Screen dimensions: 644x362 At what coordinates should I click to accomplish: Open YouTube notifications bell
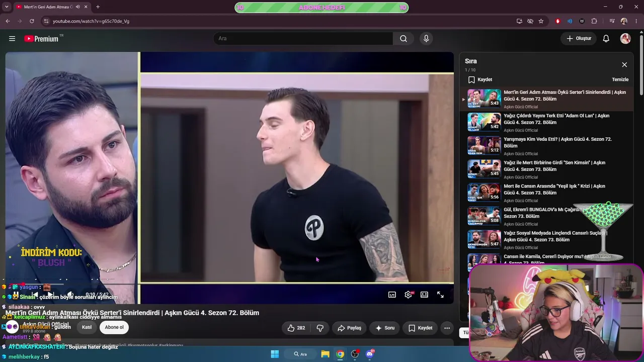[x=606, y=39]
